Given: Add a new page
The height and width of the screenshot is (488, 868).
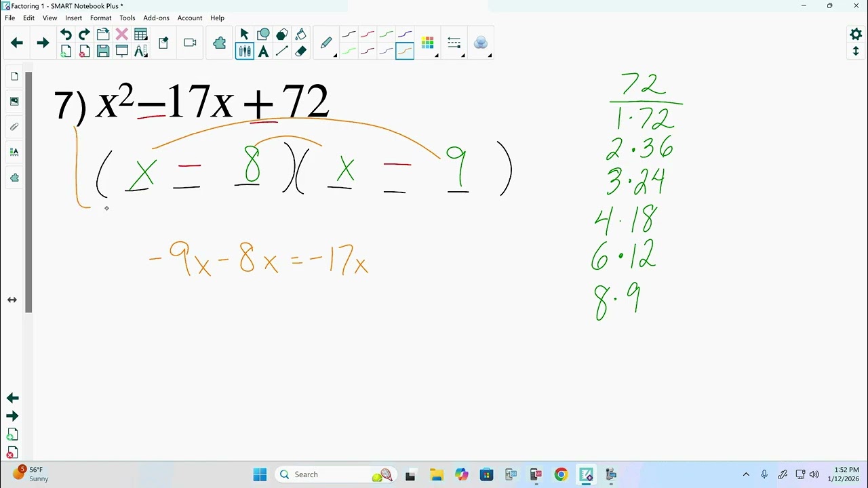Looking at the screenshot, I should click(66, 51).
